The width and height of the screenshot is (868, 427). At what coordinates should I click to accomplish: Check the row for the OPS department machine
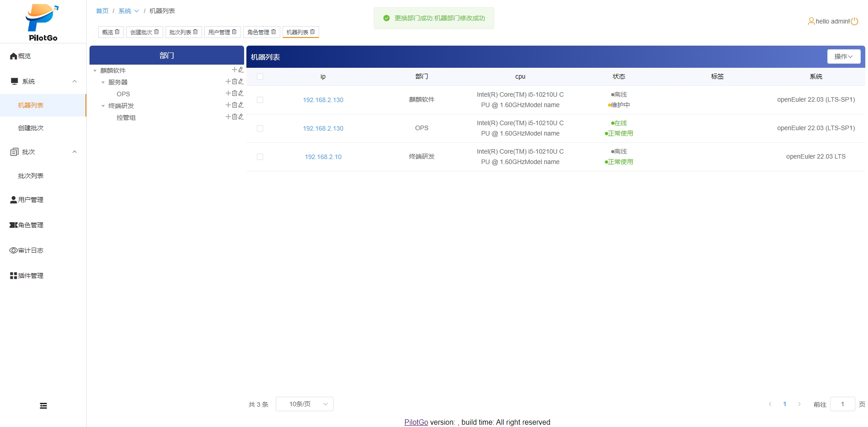(260, 128)
